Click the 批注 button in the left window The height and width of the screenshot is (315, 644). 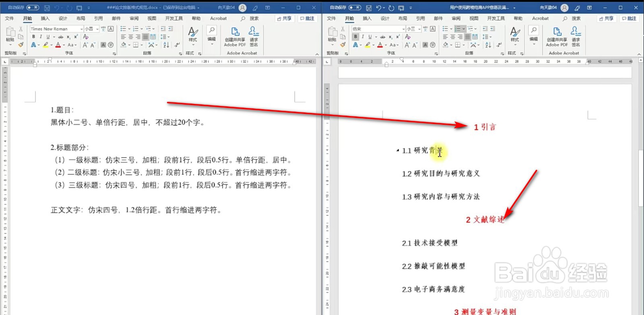(308, 19)
